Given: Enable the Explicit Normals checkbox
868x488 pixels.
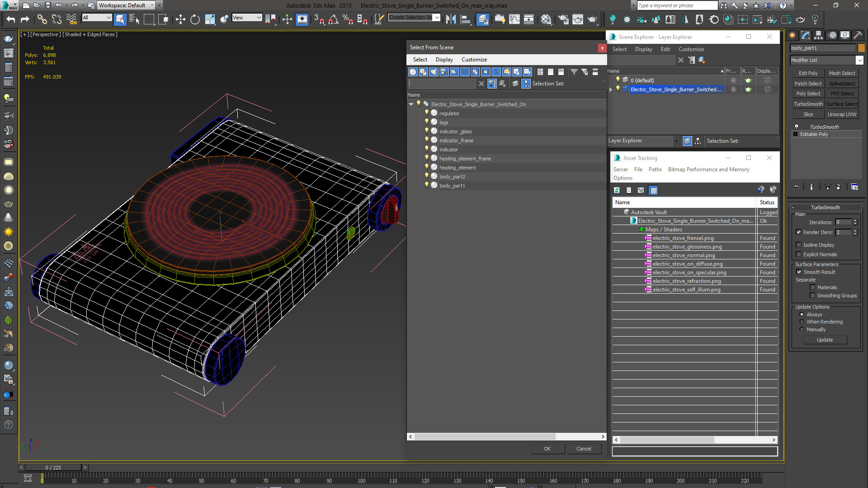Looking at the screenshot, I should click(798, 254).
